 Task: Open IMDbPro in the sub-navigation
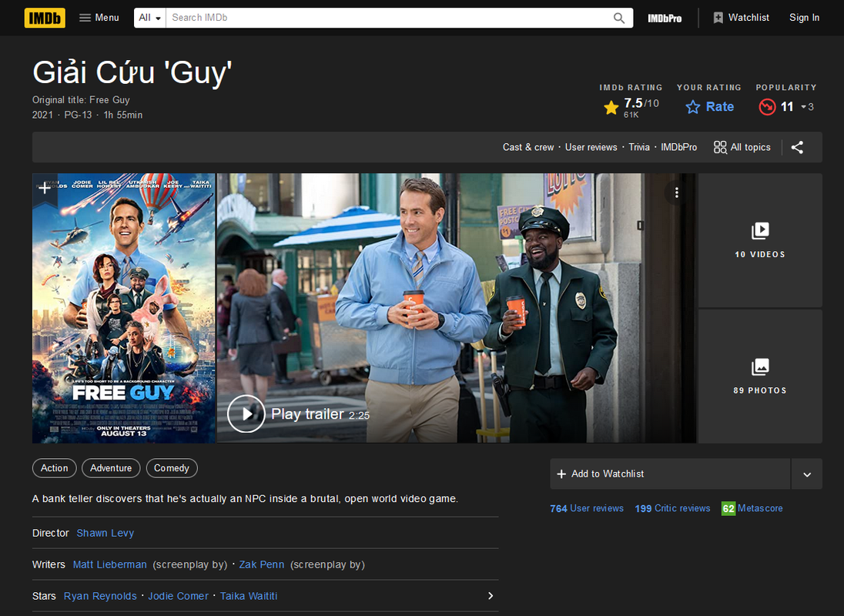[x=678, y=147]
